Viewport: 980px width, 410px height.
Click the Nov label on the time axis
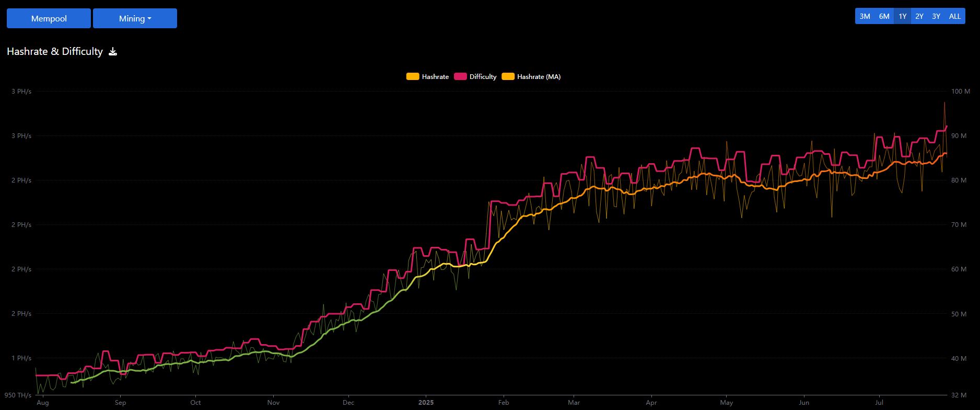(273, 403)
